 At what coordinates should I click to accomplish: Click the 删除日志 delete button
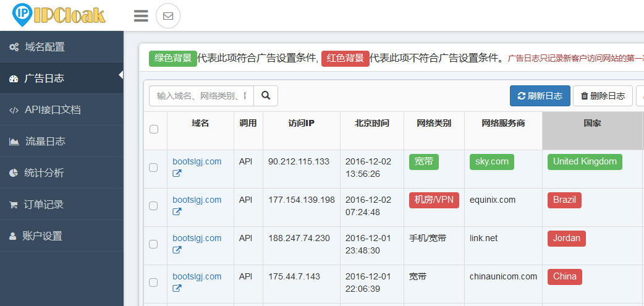603,96
